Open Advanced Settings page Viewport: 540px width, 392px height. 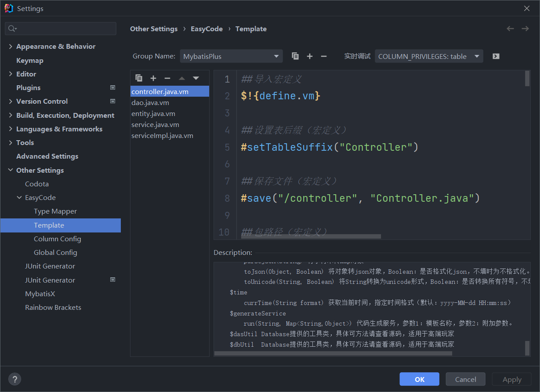point(47,156)
